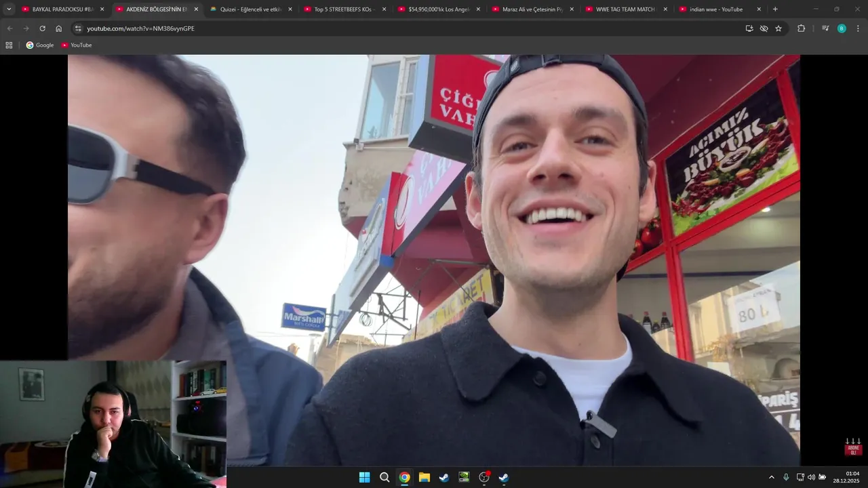Open the NVIDIA app on the taskbar
This screenshot has height=488, width=868.
[464, 477]
